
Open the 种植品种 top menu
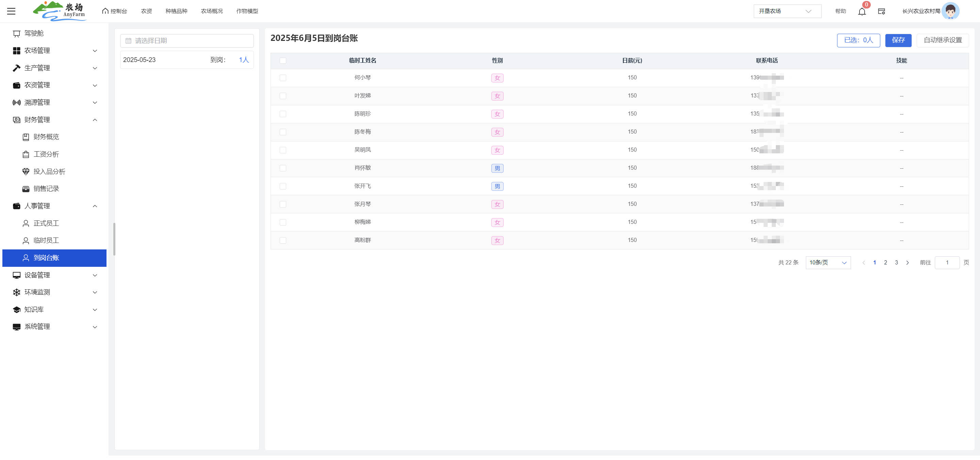coord(176,12)
